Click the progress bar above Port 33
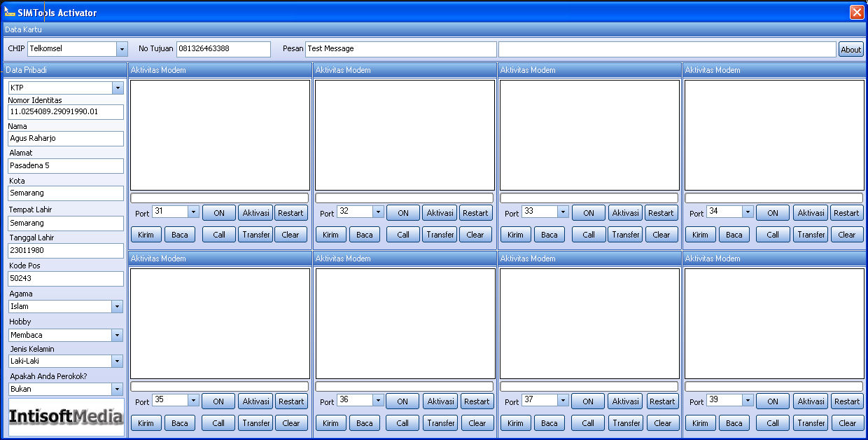Viewport: 868px width, 440px height. pos(589,198)
